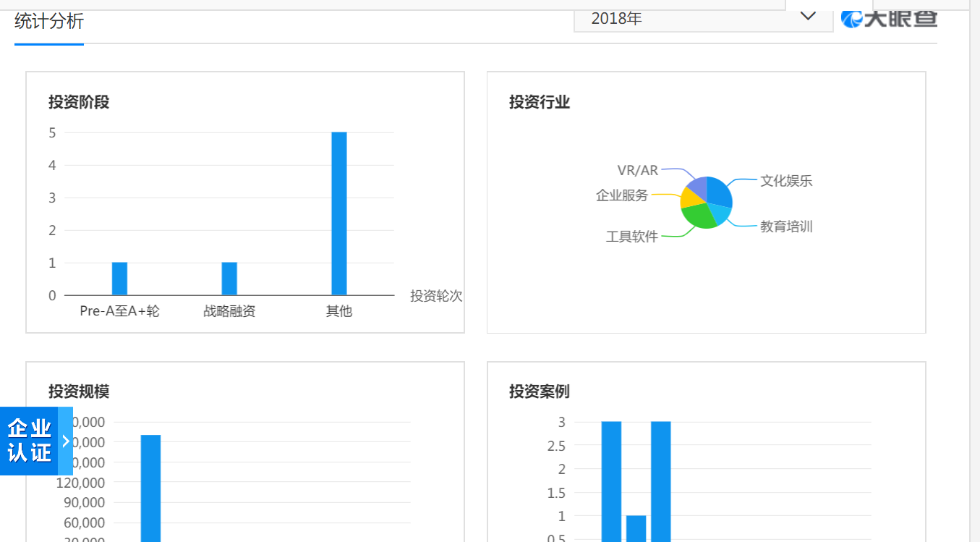Expand the arrow beside 企业认证

coord(66,441)
